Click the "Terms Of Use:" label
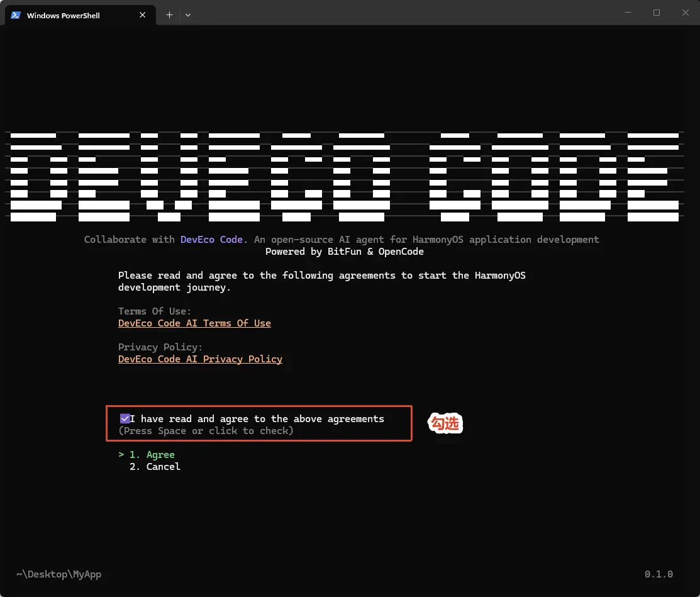This screenshot has height=597, width=700. click(x=155, y=311)
